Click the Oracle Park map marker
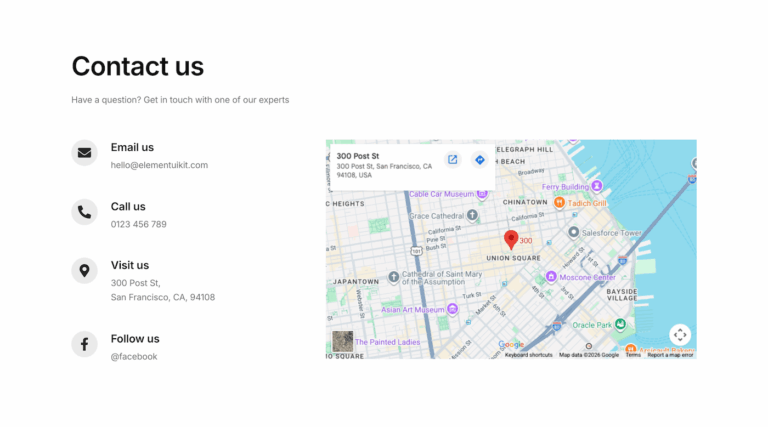 [x=620, y=324]
